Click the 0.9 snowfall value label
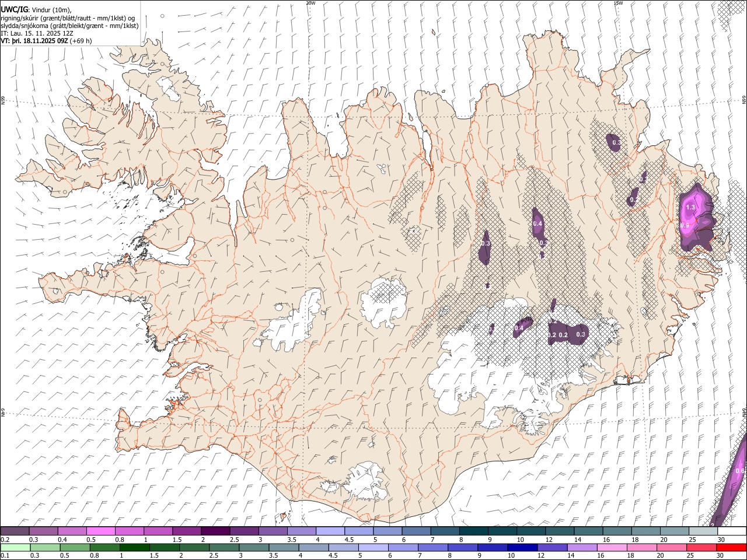 [685, 225]
